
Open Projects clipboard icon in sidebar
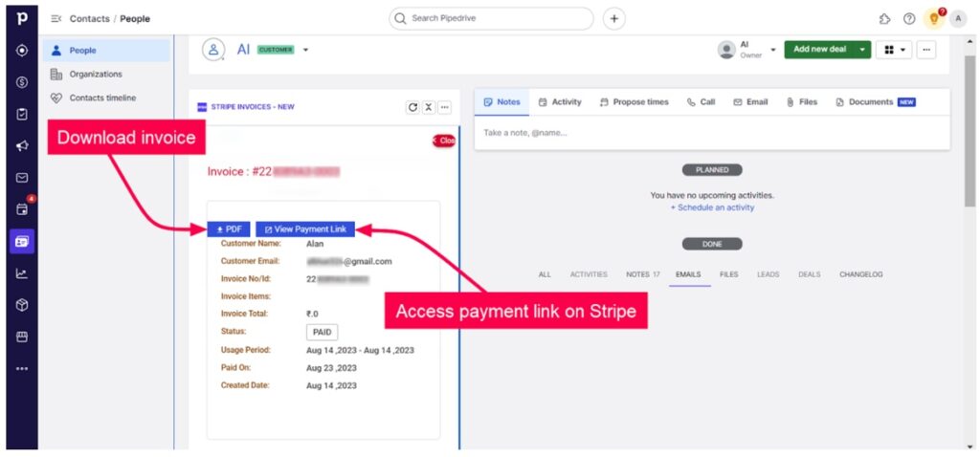pos(22,115)
